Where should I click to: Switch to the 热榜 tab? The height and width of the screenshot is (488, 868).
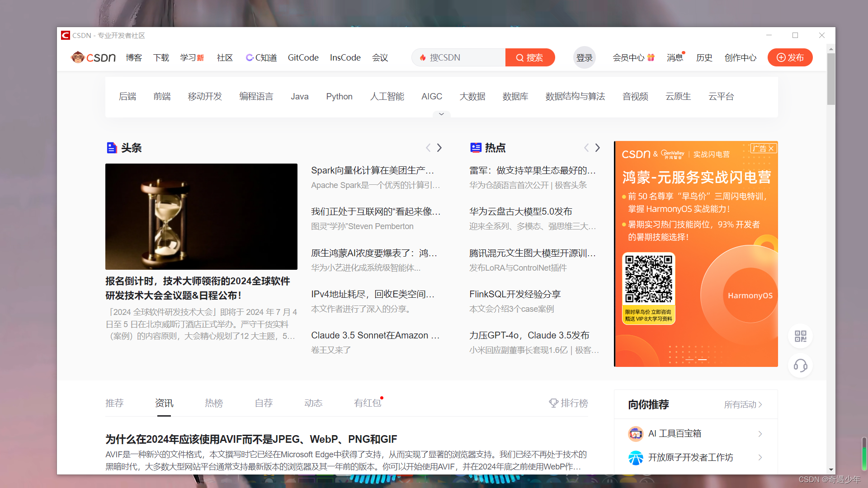214,403
